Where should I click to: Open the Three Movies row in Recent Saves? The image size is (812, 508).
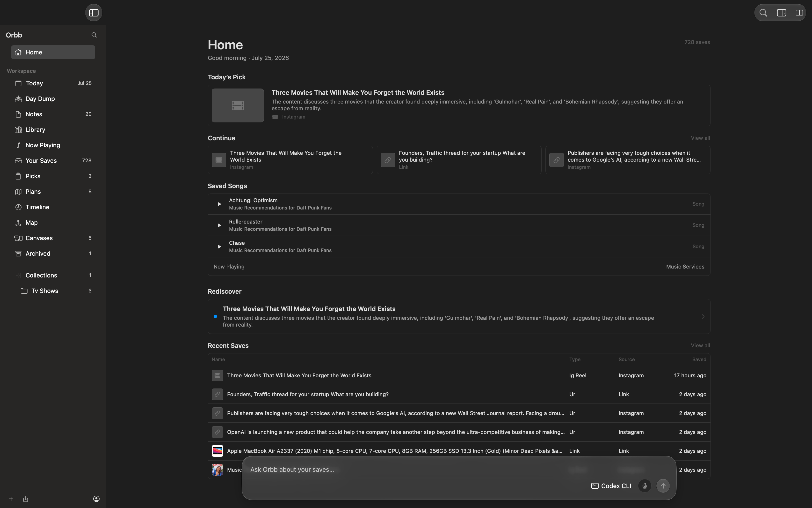pos(459,376)
